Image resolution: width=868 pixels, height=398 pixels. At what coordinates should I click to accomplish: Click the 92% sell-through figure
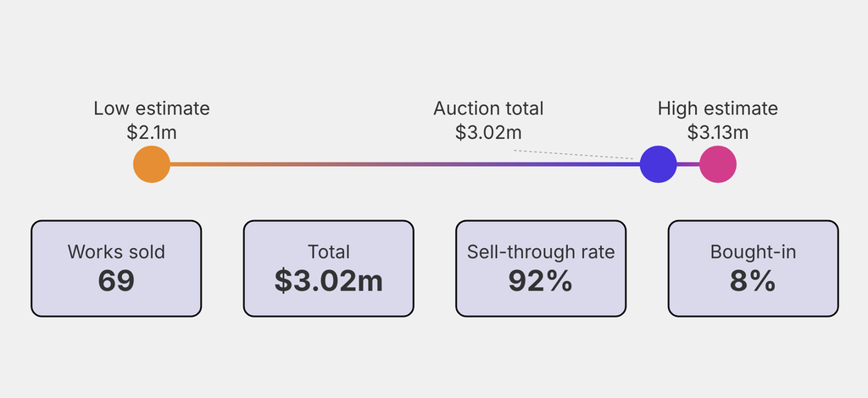pyautogui.click(x=541, y=281)
